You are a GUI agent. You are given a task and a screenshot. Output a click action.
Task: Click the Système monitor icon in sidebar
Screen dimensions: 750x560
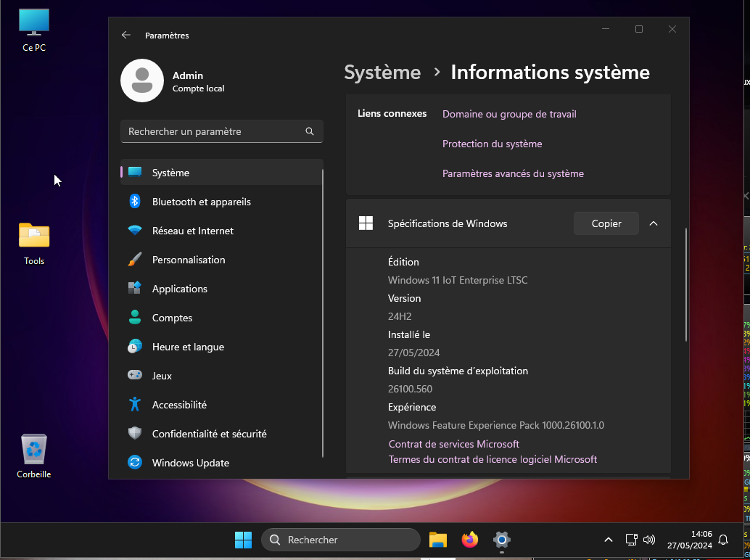135,172
